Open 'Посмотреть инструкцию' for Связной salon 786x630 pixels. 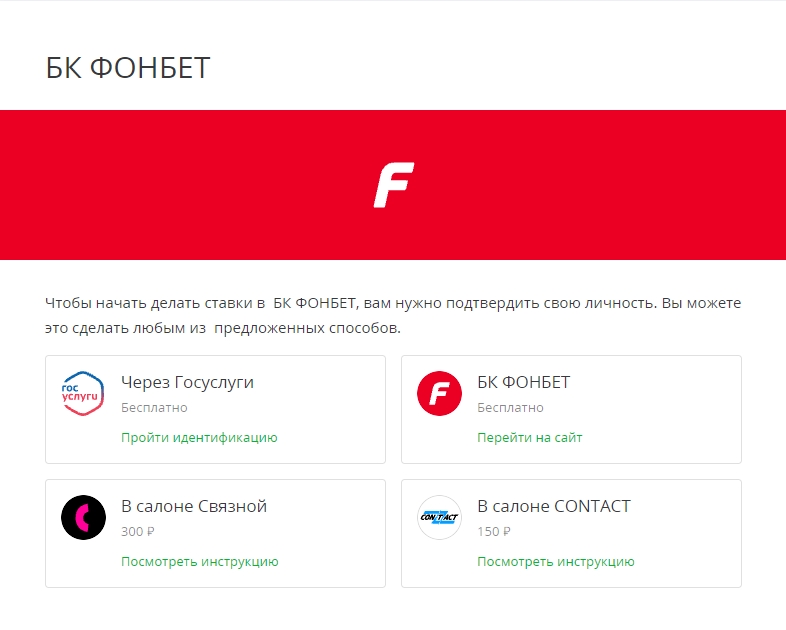[199, 561]
